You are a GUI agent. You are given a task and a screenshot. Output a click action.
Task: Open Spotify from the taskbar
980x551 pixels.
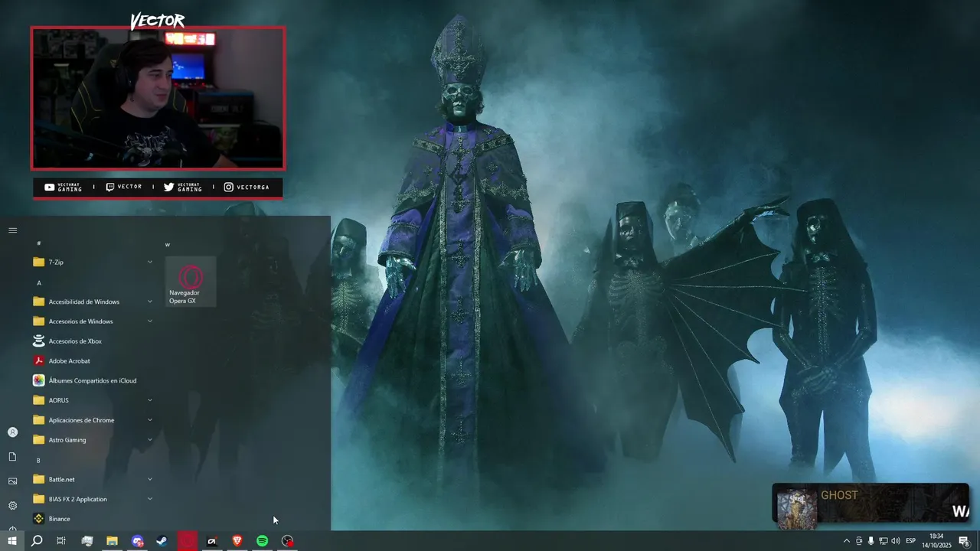click(x=263, y=541)
